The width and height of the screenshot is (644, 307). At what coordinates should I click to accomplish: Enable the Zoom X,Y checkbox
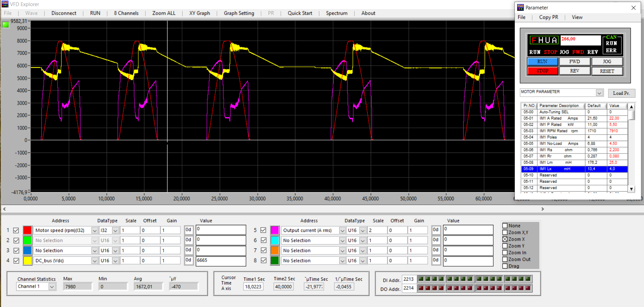click(x=505, y=233)
